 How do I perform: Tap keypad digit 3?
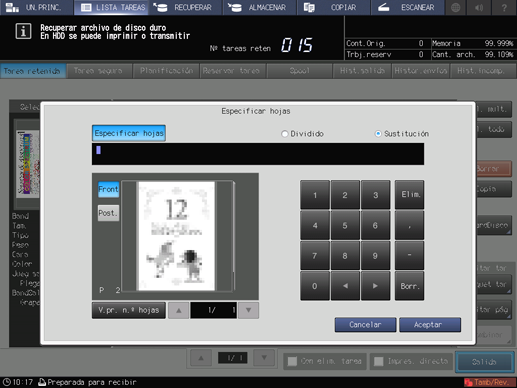[375, 195]
